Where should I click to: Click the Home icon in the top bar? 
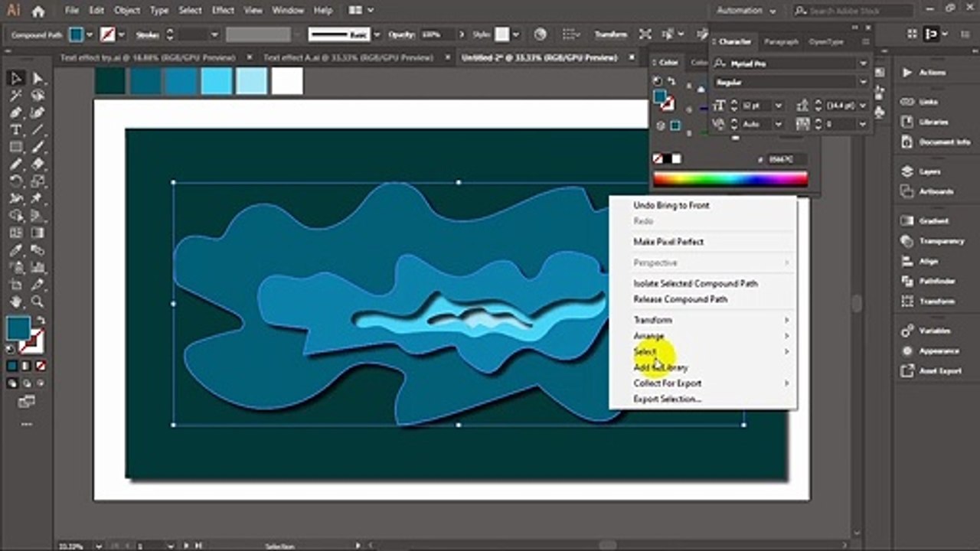pos(38,11)
